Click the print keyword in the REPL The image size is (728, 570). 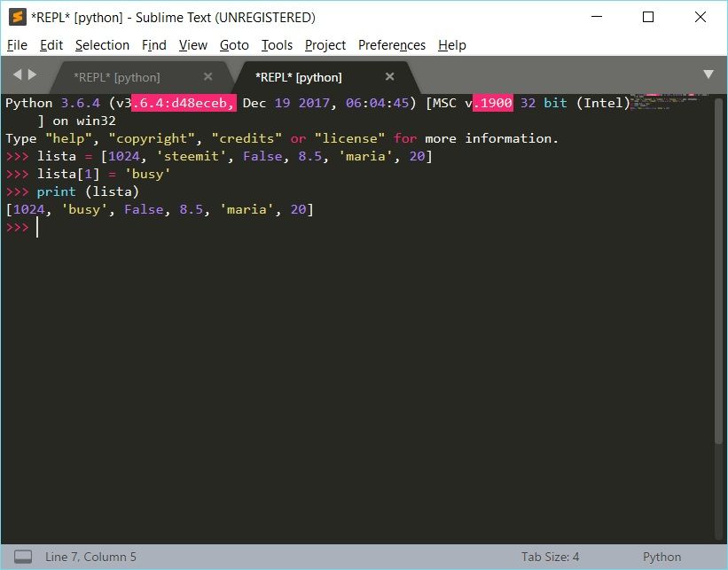56,191
